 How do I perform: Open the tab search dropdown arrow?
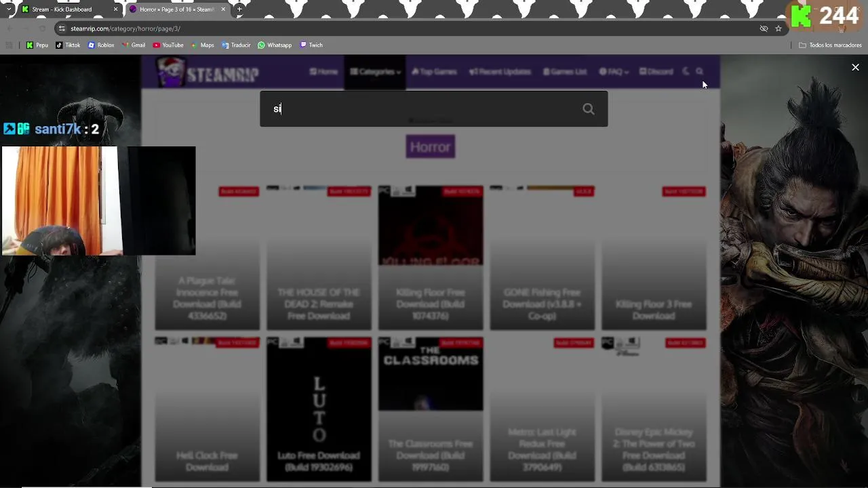8,9
